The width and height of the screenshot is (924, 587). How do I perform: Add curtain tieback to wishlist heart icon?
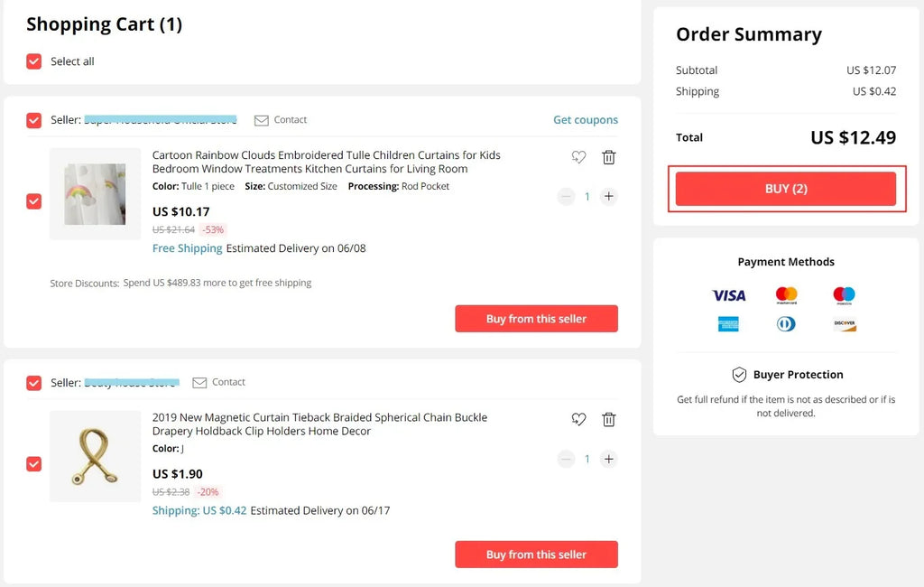click(579, 419)
